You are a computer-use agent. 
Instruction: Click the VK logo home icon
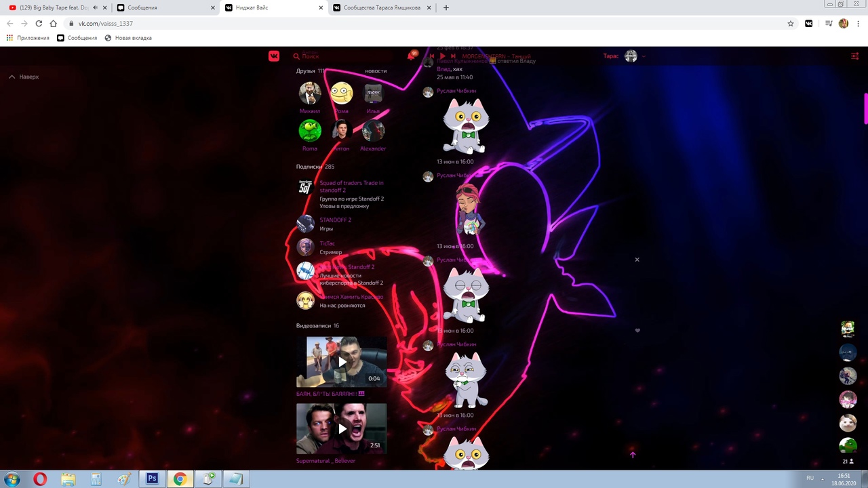pyautogui.click(x=274, y=56)
